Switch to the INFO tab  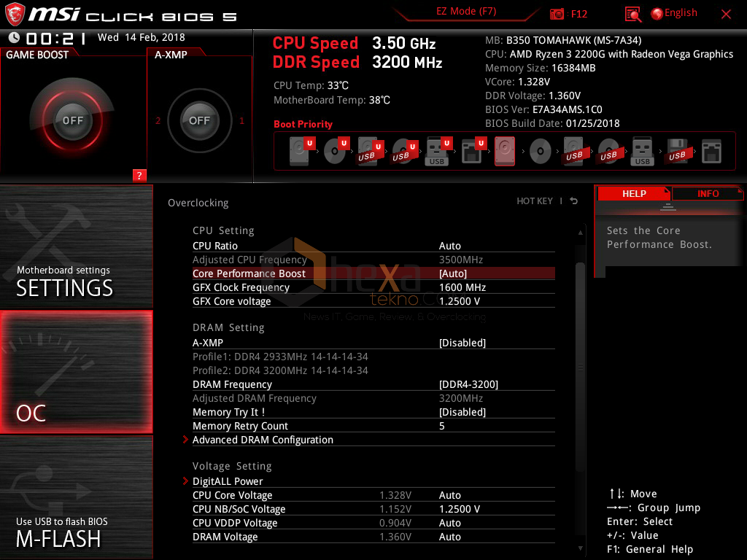point(708,193)
